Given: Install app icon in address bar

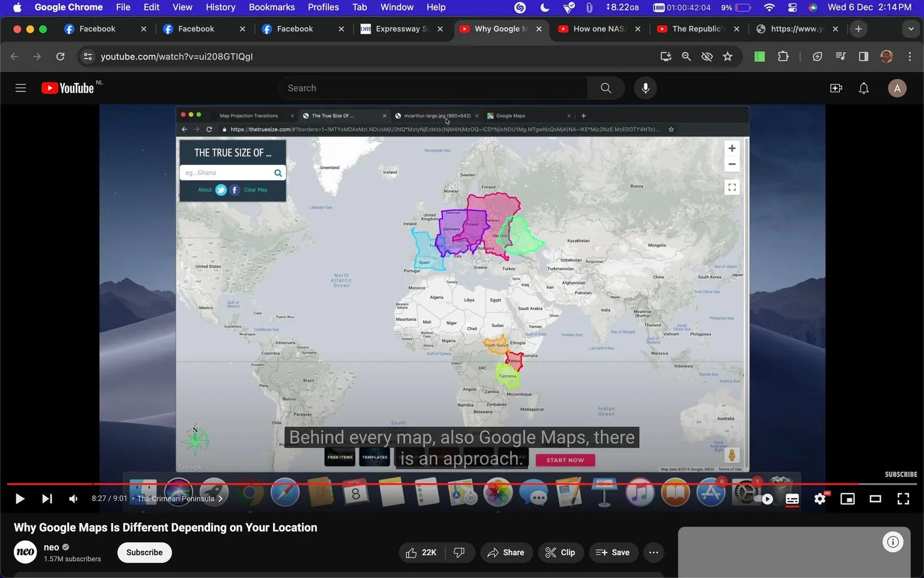Looking at the screenshot, I should (x=666, y=56).
